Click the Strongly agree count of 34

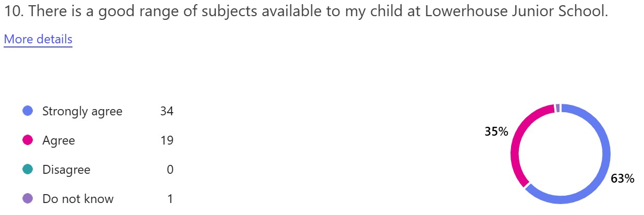tap(167, 111)
